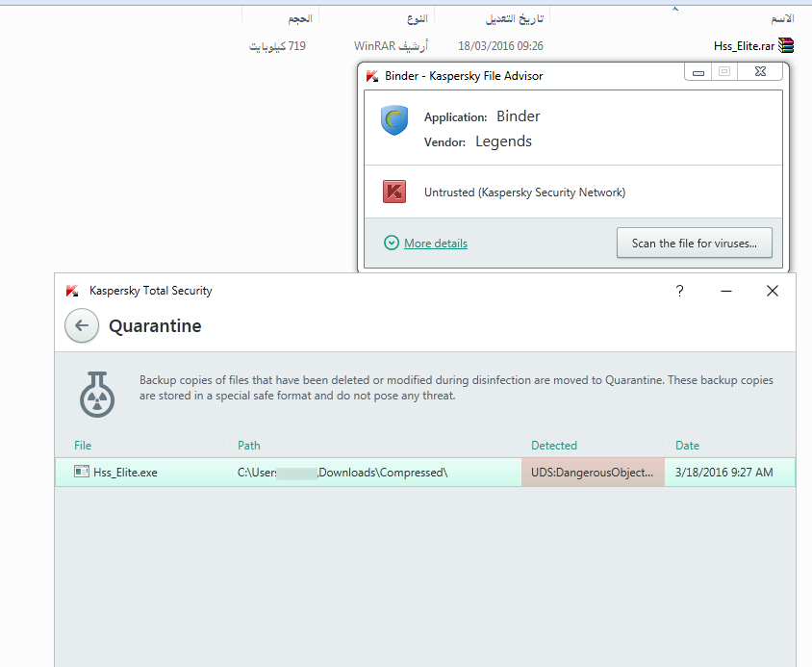Viewport: 812px width, 667px height.
Task: Sort Explorer files by type column (النوع)
Action: 417,18
